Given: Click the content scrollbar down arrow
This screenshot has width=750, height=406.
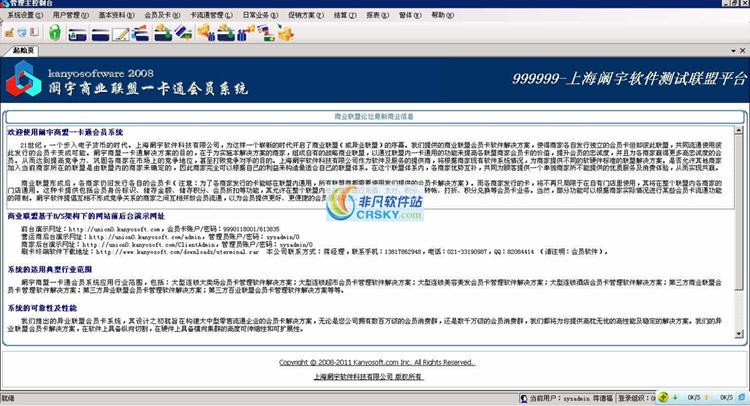Looking at the screenshot, I should (739, 334).
